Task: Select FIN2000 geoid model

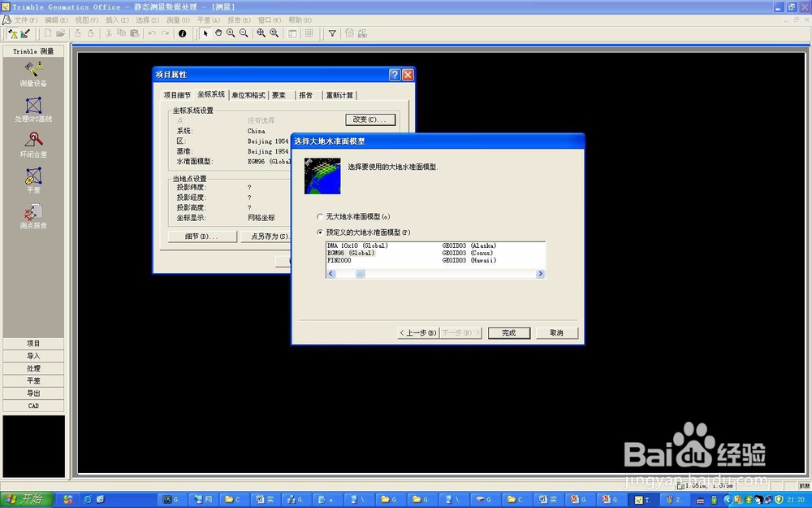Action: pyautogui.click(x=339, y=260)
